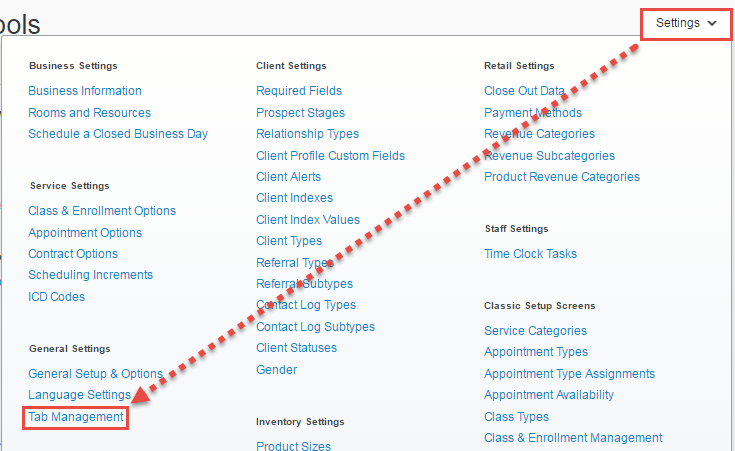Click ICD Codes link
This screenshot has width=735, height=451.
coord(57,297)
